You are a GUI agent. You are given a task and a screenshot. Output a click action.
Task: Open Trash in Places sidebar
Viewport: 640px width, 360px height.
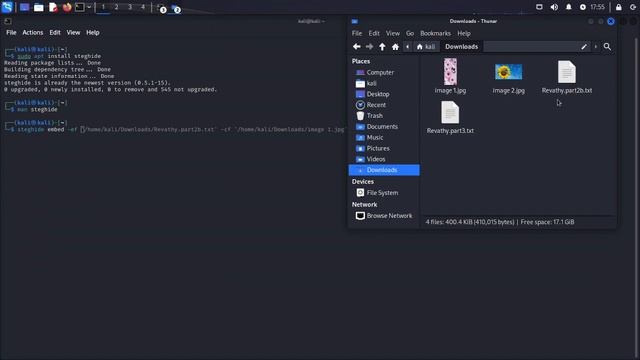[384, 116]
